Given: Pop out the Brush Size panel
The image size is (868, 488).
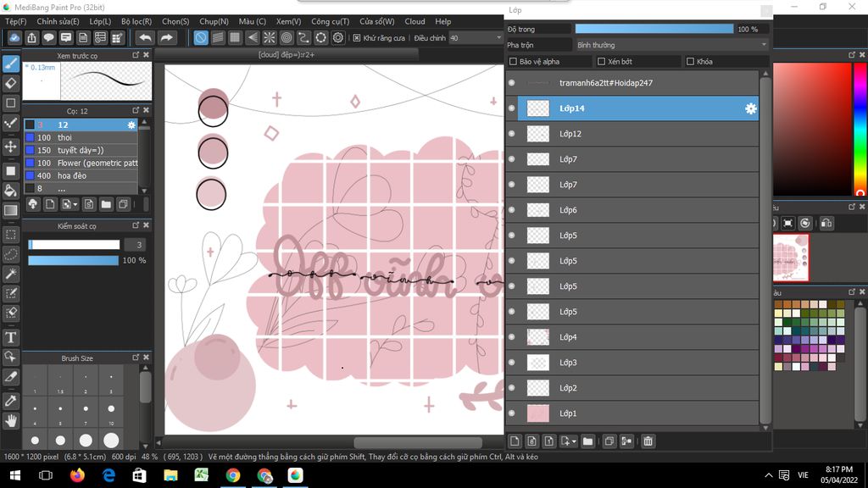Looking at the screenshot, I should (136, 358).
